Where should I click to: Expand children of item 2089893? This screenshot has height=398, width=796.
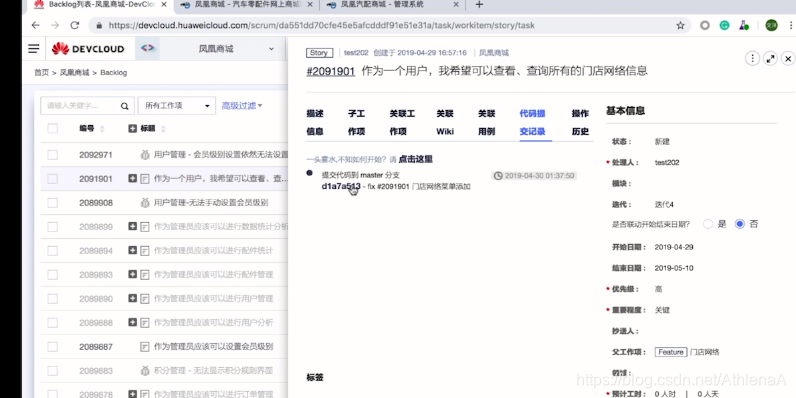click(132, 275)
